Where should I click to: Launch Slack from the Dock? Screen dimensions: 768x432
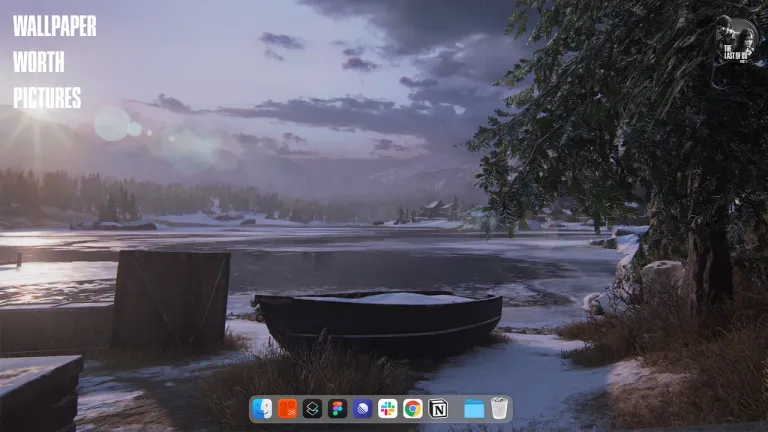click(387, 408)
